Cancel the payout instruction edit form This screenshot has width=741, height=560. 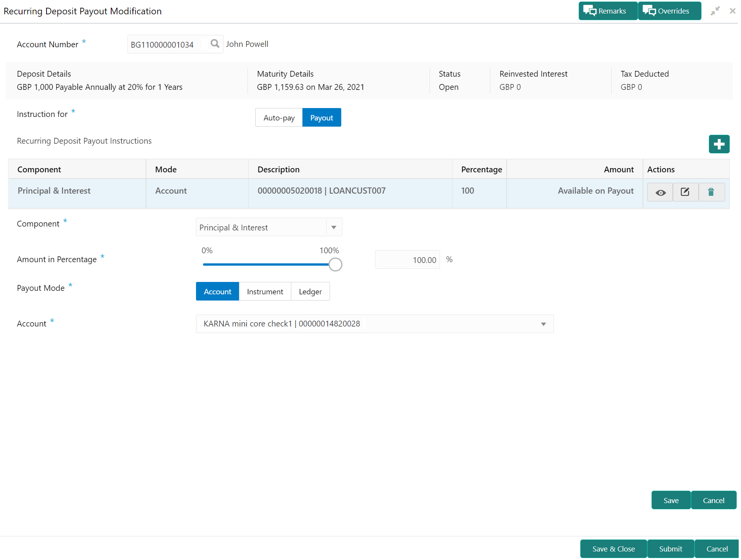pyautogui.click(x=713, y=500)
